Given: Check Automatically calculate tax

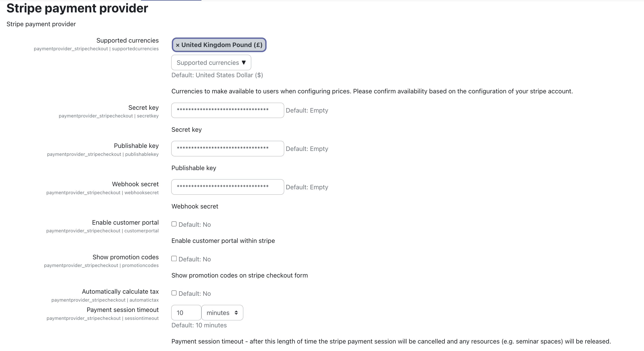Looking at the screenshot, I should (174, 293).
